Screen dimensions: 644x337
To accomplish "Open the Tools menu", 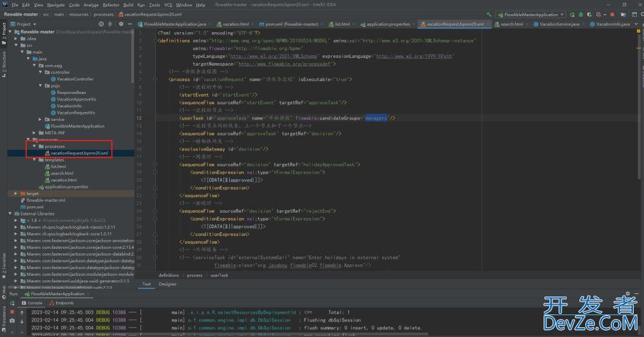I will (155, 5).
